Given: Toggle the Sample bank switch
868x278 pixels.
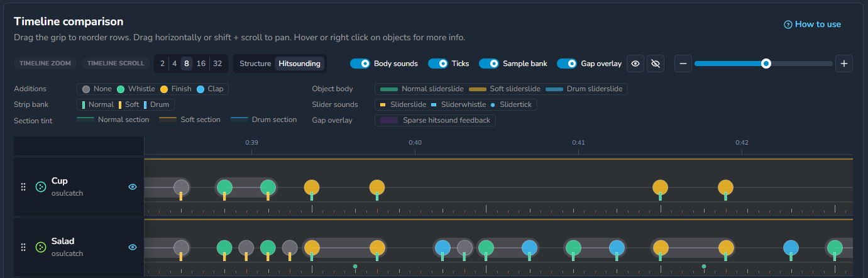Looking at the screenshot, I should [489, 64].
